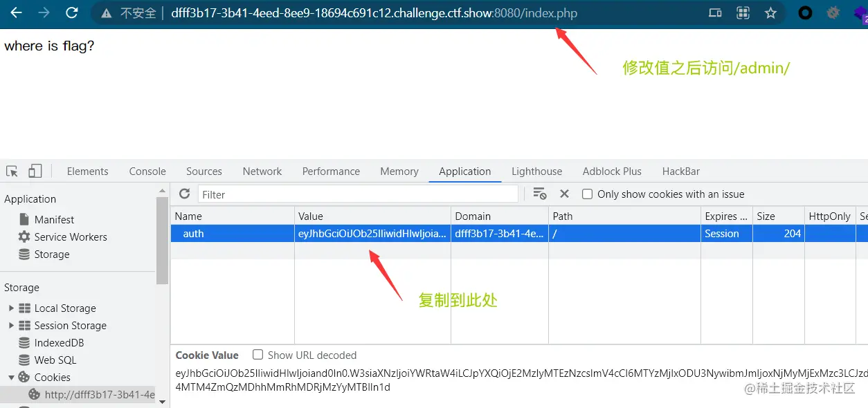This screenshot has width=868, height=408.
Task: Click the cookie Filter input field
Action: [x=358, y=194]
